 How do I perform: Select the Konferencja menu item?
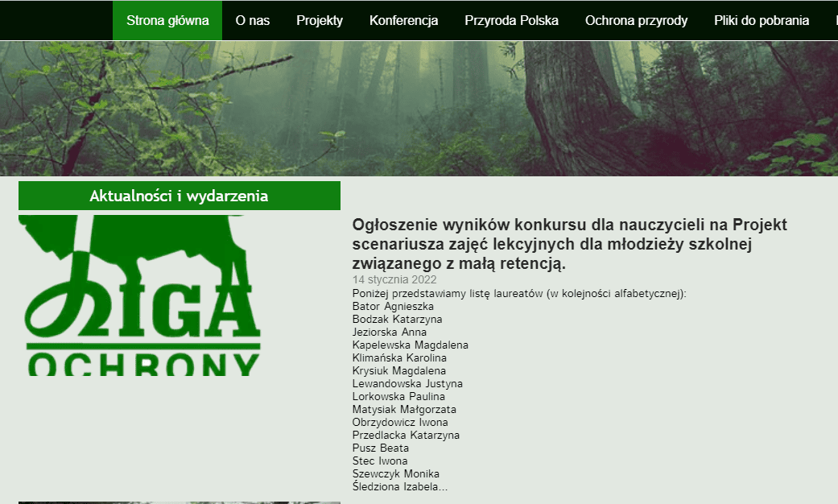[x=403, y=21]
